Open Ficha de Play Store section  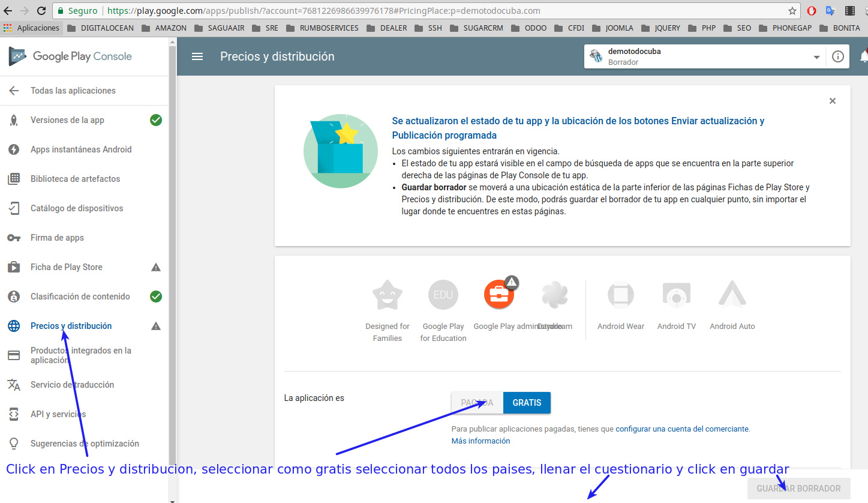67,267
